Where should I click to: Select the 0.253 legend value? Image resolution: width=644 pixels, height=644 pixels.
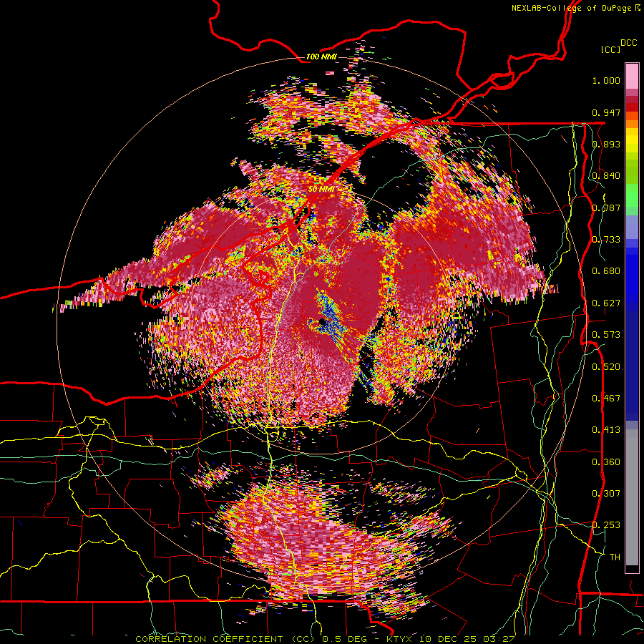tap(606, 525)
